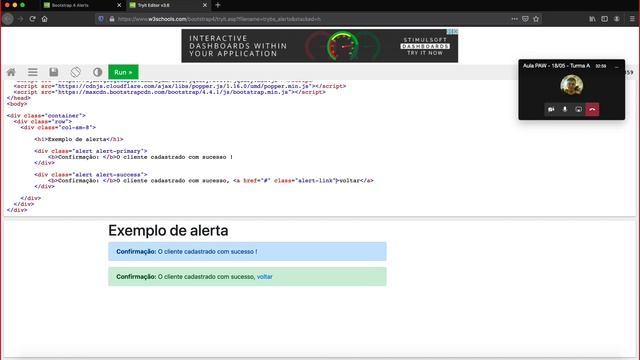Click the 'voltar' link in green alert
This screenshot has height=360, width=640.
tap(264, 277)
